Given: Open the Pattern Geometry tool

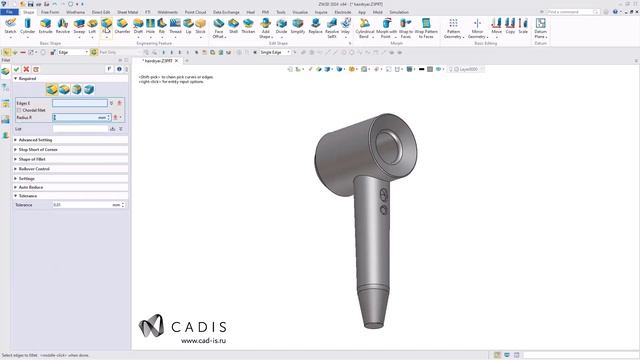Looking at the screenshot, I should click(453, 29).
